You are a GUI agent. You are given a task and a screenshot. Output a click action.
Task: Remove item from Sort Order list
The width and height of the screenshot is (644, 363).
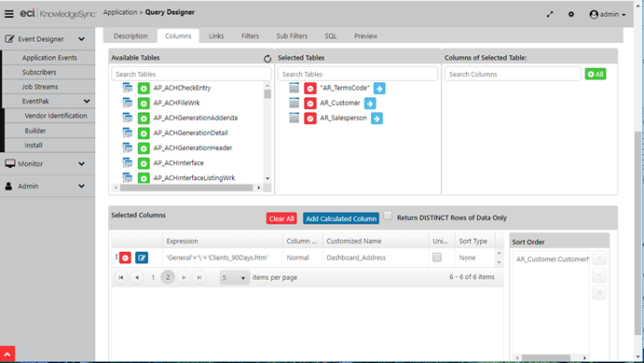point(599,293)
